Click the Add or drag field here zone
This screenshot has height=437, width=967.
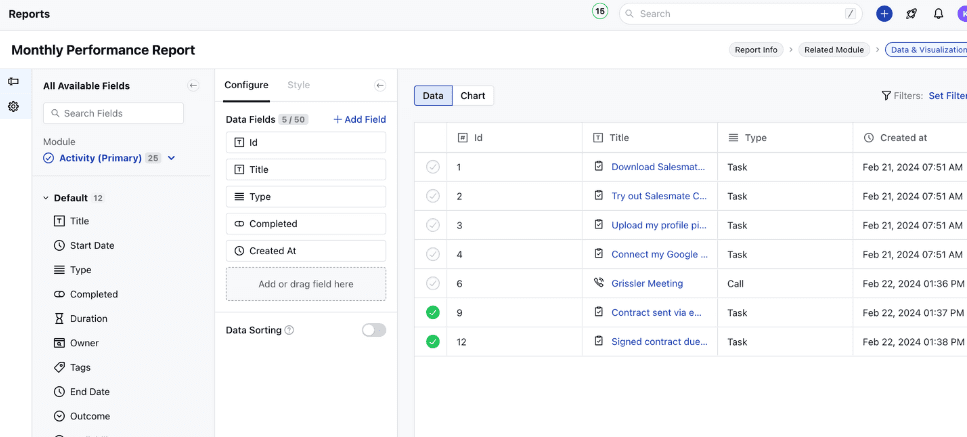(306, 284)
